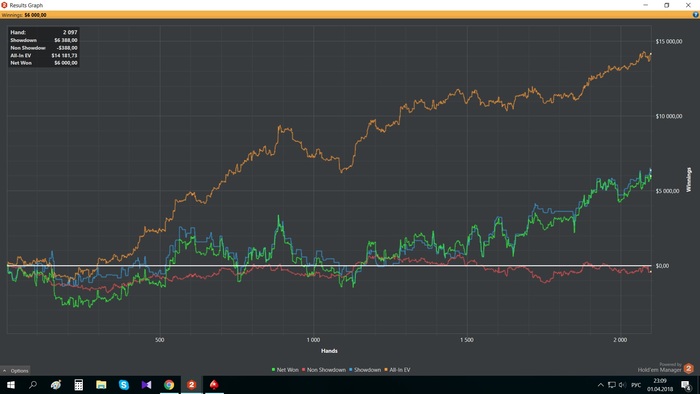Expand the Options panel arrow
Viewport: 700px width, 394px height.
(4, 371)
